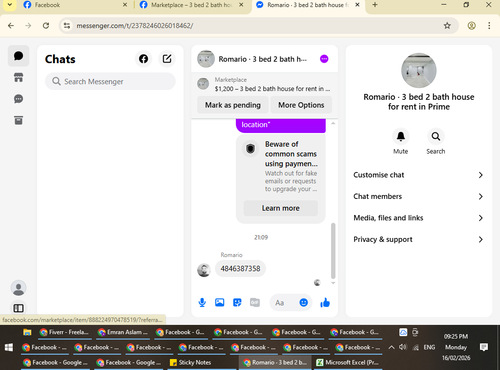This screenshot has height=370, width=500.
Task: Expand Customise chat
Action: point(419,175)
